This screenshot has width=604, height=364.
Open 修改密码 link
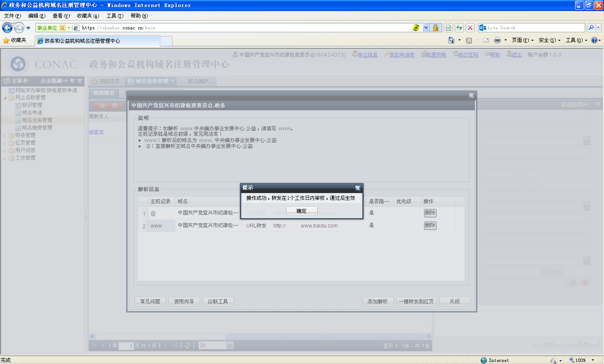click(468, 55)
